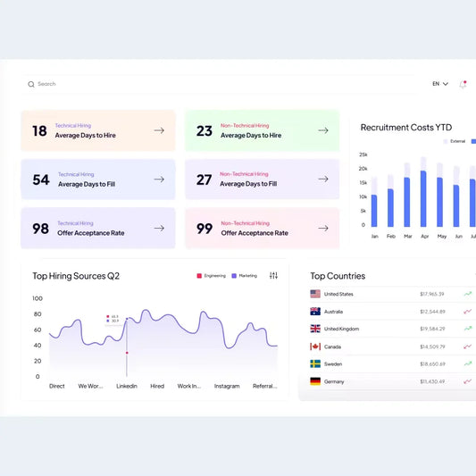Open the 99 Offer Acceptance Rate card
476x476 pixels.
click(263, 229)
